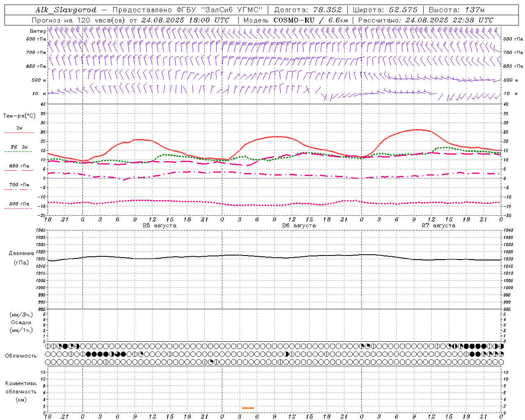
Task: Click the provider text ФГБУ "ЗапСиб УГМС"
Action: [x=221, y=10]
